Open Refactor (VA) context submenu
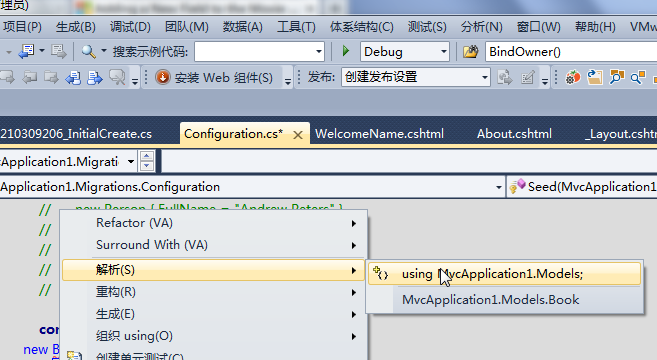This screenshot has width=657, height=360. [x=214, y=223]
